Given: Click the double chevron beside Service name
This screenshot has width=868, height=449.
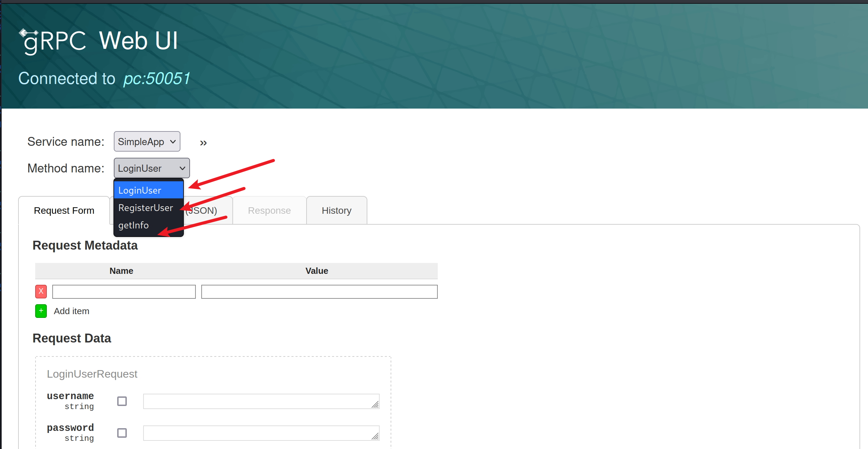Looking at the screenshot, I should coord(203,143).
